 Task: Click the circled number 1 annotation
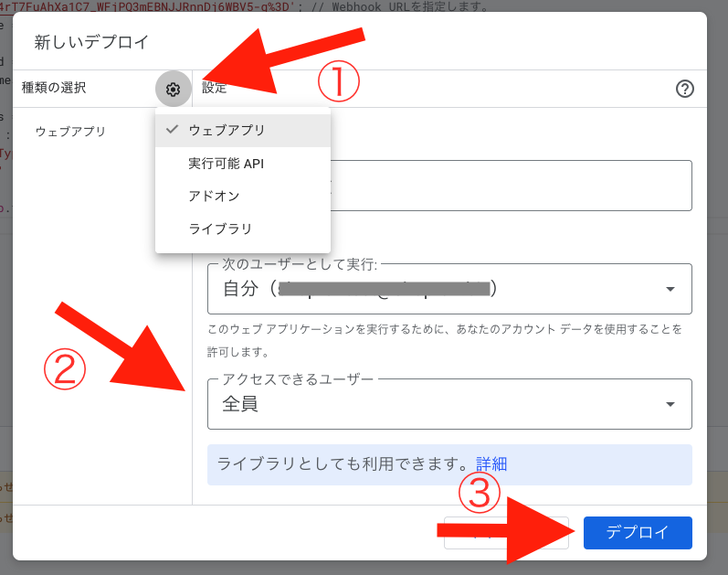pos(338,83)
